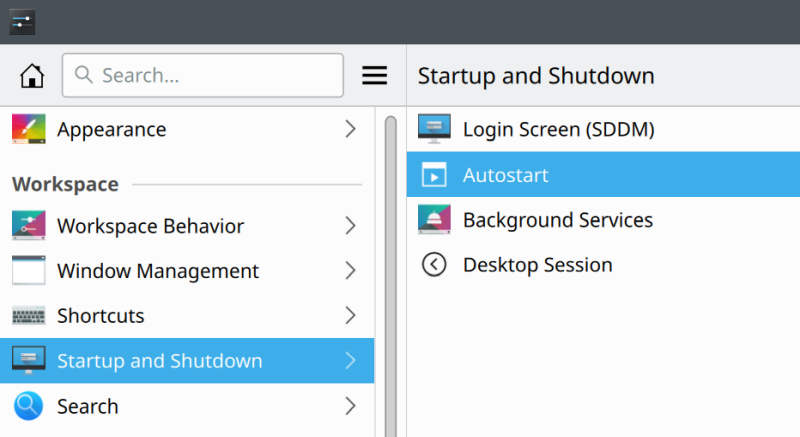The height and width of the screenshot is (437, 800).
Task: Open the hamburger menu
Action: [374, 75]
